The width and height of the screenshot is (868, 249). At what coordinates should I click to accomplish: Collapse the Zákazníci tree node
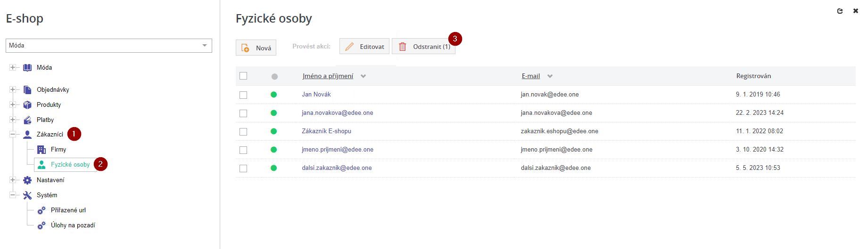click(13, 134)
